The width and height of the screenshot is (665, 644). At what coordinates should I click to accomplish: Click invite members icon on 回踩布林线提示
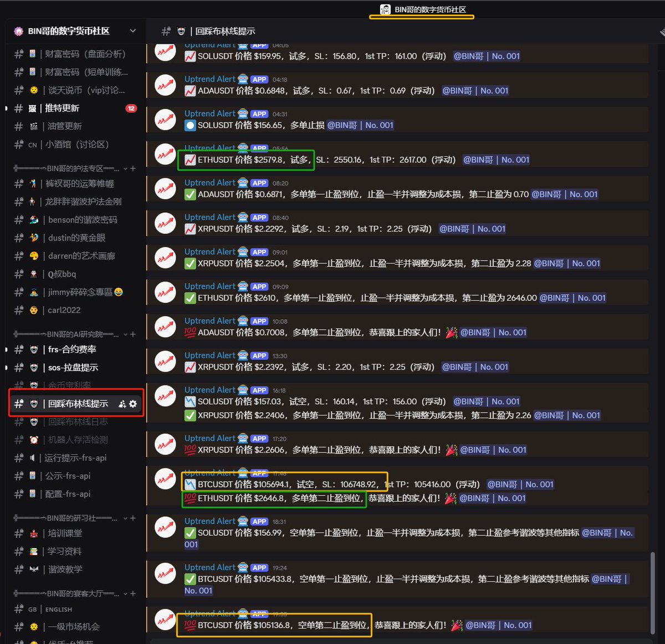click(x=122, y=404)
